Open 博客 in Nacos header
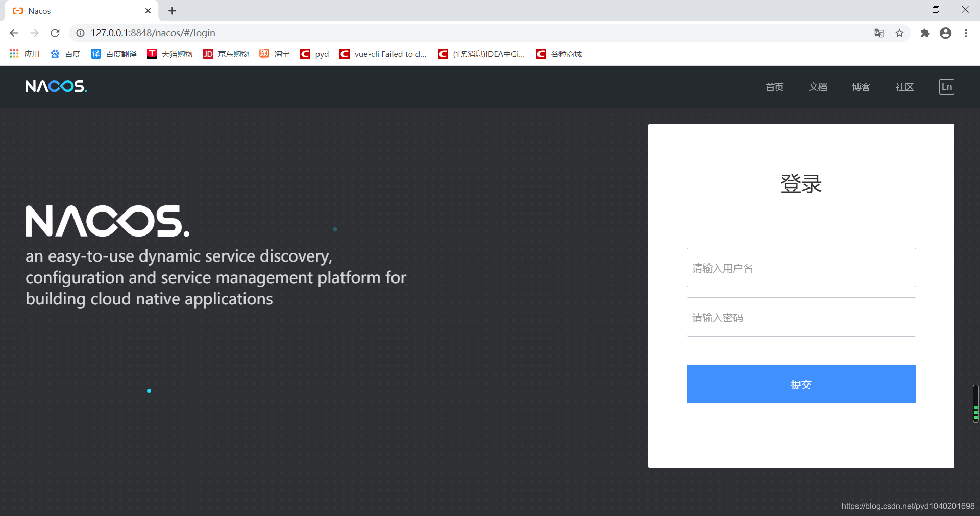This screenshot has height=516, width=980. (861, 87)
